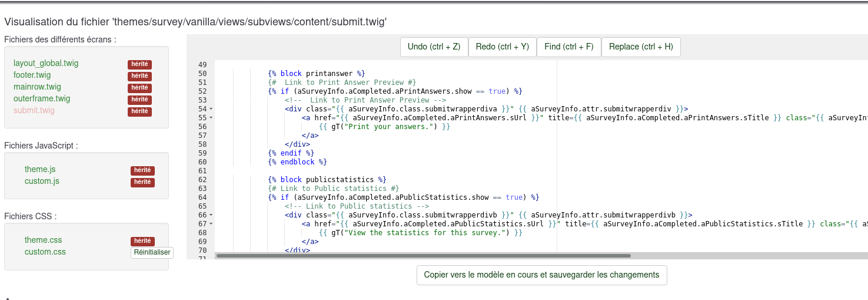Select the footer.twig file

(32, 75)
